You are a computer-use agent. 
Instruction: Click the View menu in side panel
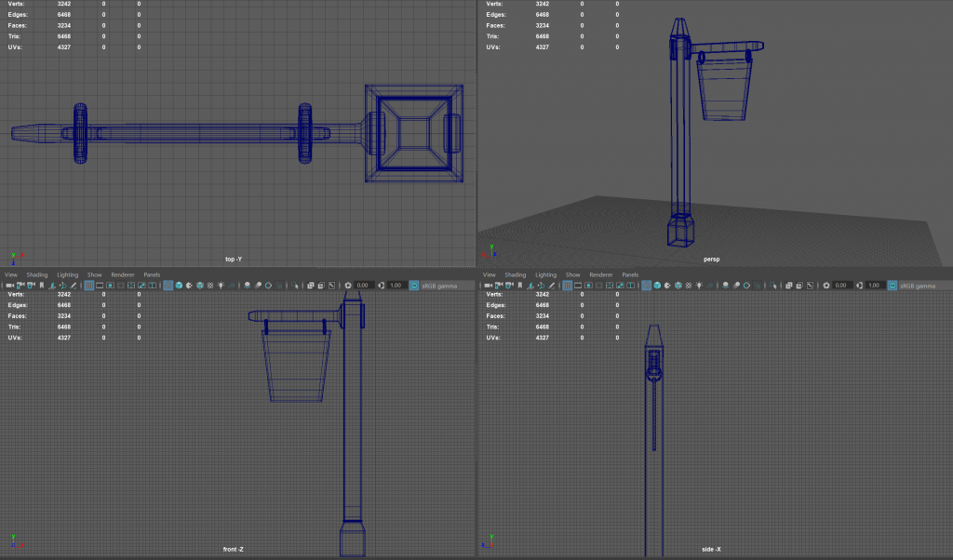pyautogui.click(x=488, y=275)
